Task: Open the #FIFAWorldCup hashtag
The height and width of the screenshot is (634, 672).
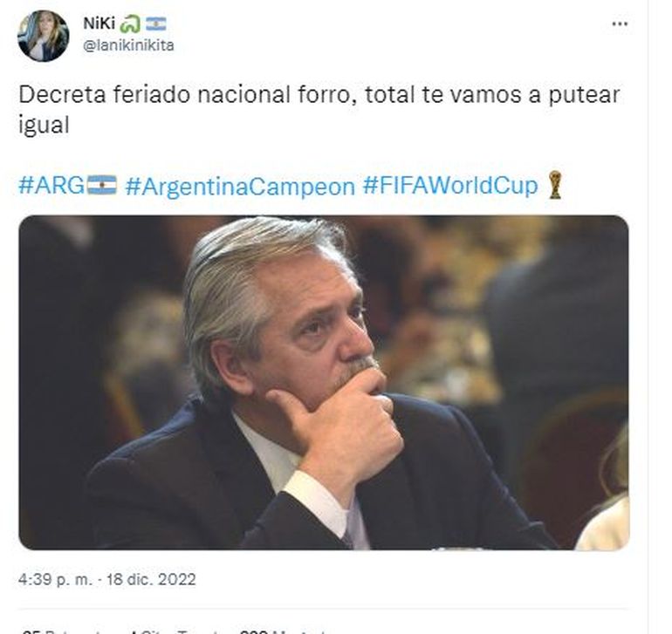Action: tap(450, 186)
